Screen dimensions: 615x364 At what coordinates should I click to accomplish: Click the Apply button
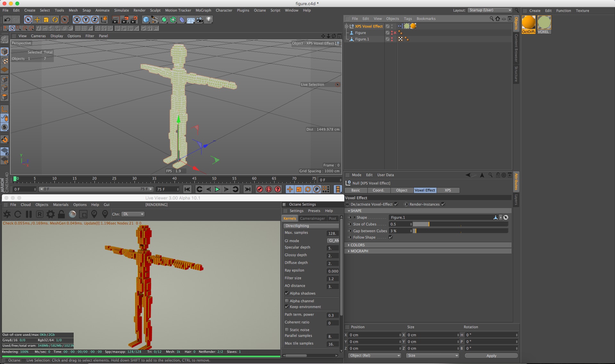click(491, 356)
